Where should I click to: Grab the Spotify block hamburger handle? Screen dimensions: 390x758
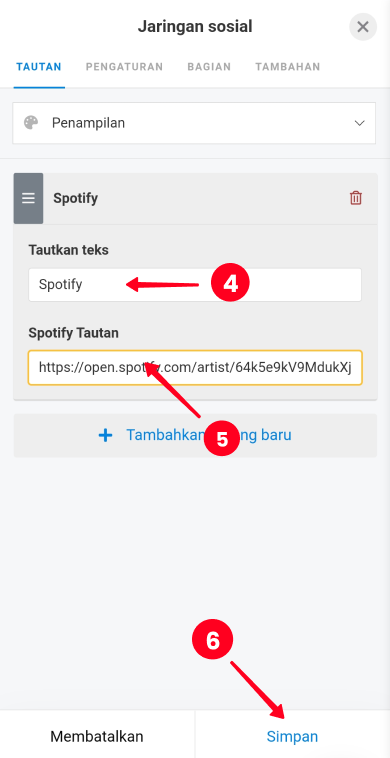pyautogui.click(x=28, y=198)
